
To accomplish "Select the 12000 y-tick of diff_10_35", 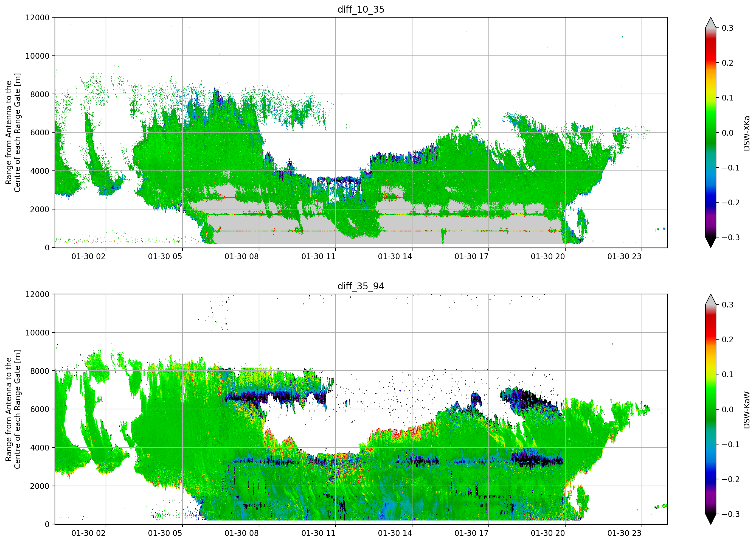I will [37, 18].
